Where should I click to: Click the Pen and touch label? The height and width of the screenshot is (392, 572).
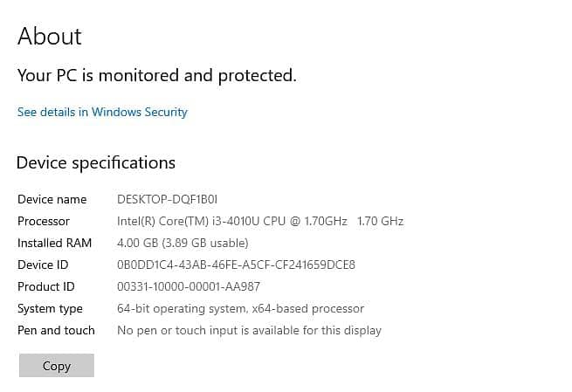click(x=56, y=331)
